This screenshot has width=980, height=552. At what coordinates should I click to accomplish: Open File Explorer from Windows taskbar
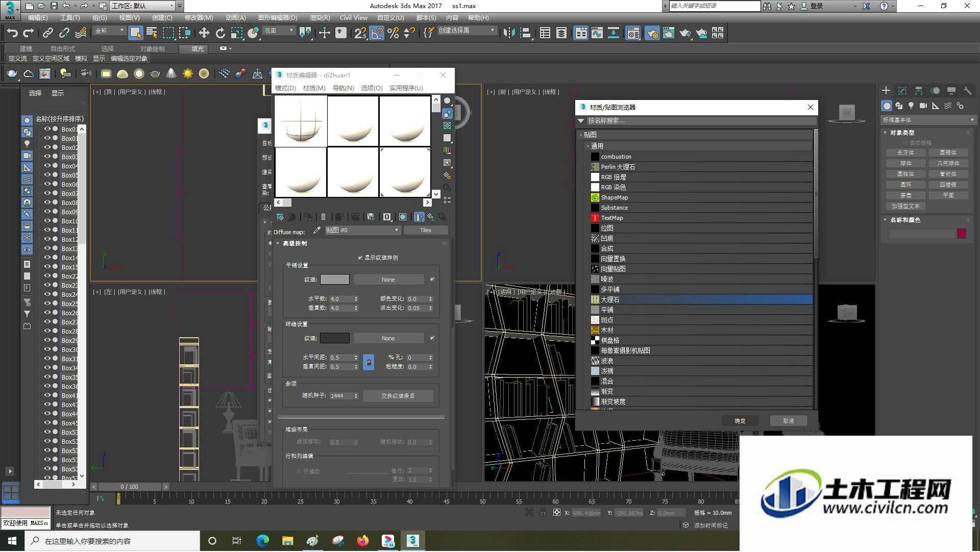point(287,541)
